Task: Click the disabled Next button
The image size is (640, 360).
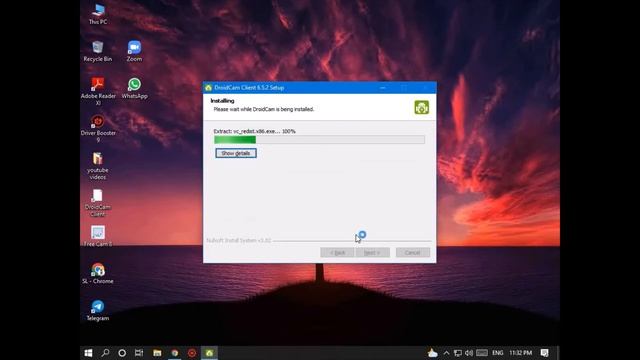Action: [x=372, y=253]
